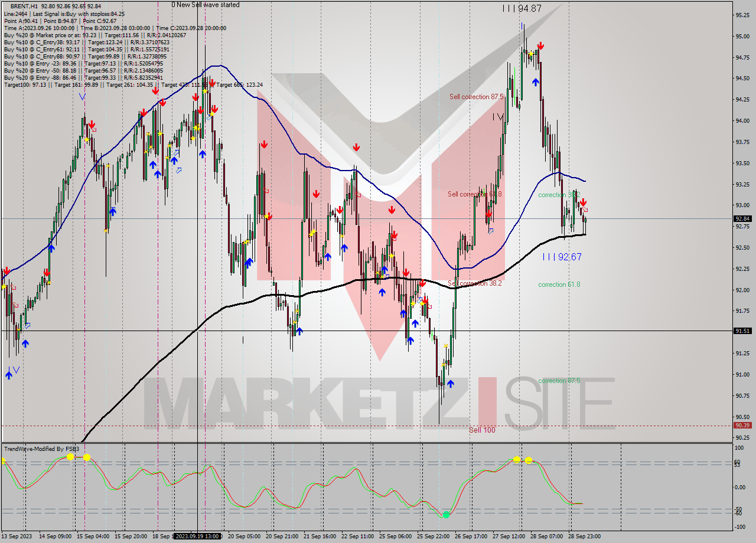Click the 95.25 value on the price axis
756x543 pixels.
click(x=742, y=15)
